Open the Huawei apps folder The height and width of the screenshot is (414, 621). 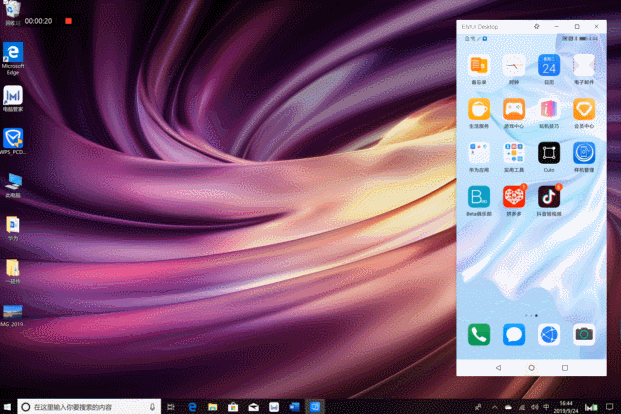479,153
